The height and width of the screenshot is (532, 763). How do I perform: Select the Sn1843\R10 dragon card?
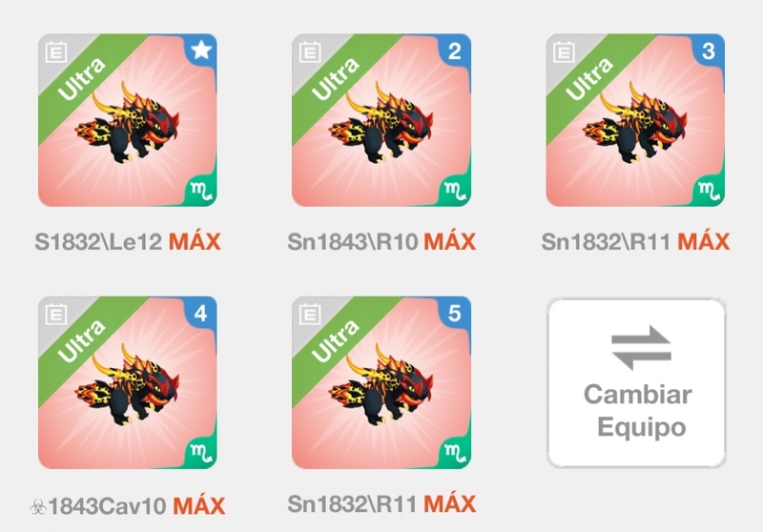(x=381, y=120)
